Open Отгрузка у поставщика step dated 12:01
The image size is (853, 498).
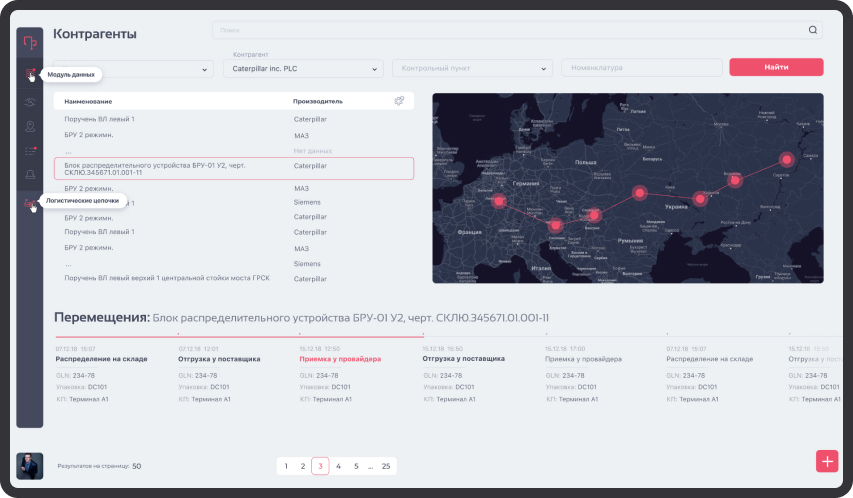click(219, 359)
